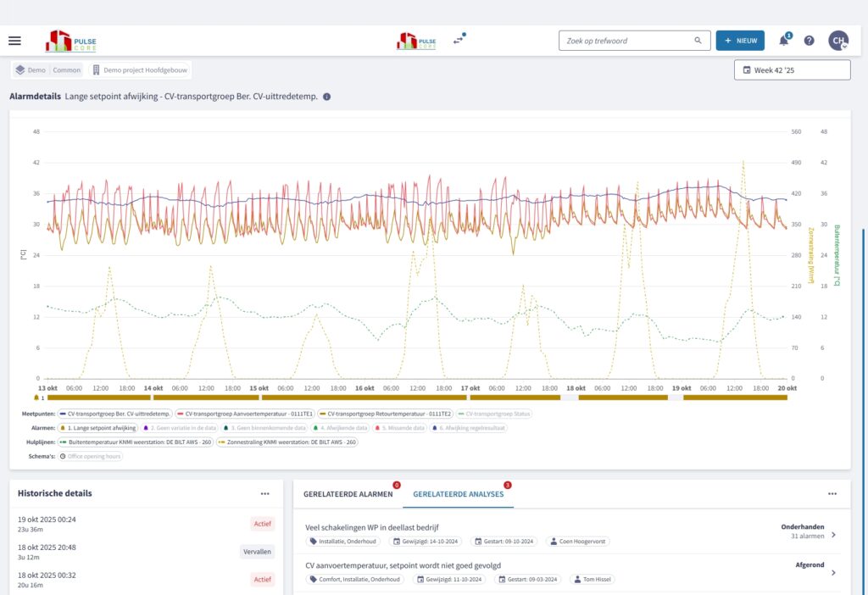Expand the Veel schakelingen WP analysis chevron
Screen dimensions: 868x595
[x=833, y=535]
